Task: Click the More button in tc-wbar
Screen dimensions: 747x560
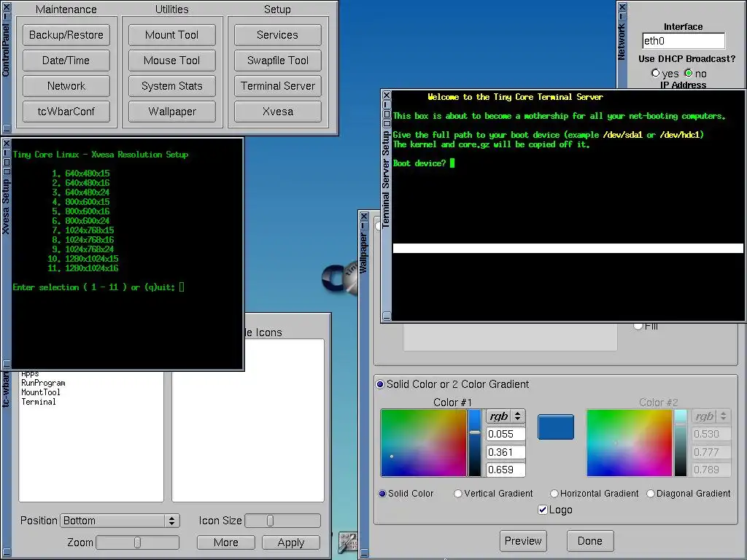Action: [226, 542]
